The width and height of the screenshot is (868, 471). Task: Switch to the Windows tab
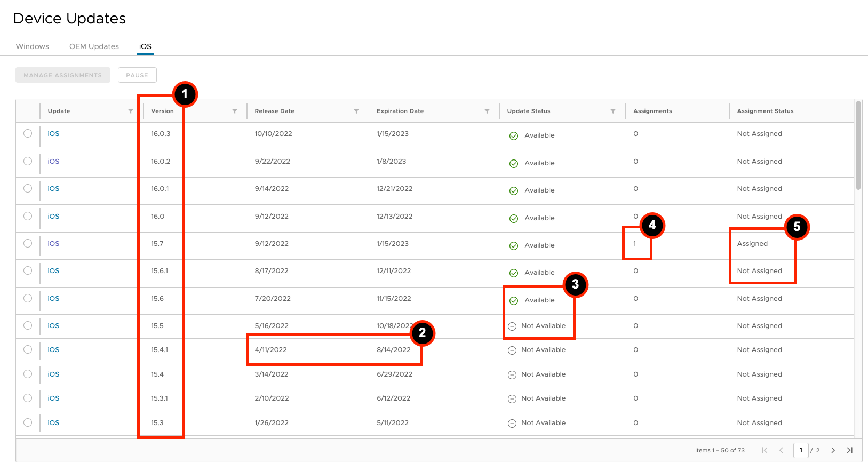tap(33, 46)
